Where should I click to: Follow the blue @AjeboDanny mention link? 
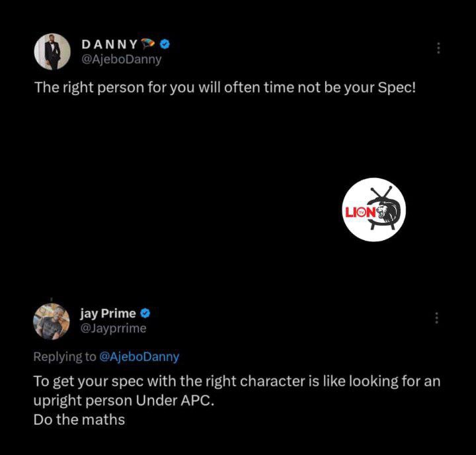(x=139, y=356)
